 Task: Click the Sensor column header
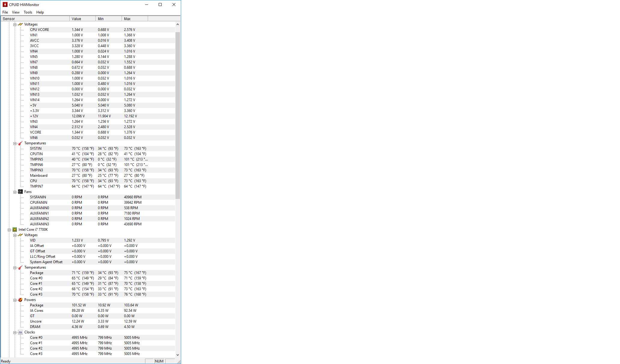coord(35,19)
